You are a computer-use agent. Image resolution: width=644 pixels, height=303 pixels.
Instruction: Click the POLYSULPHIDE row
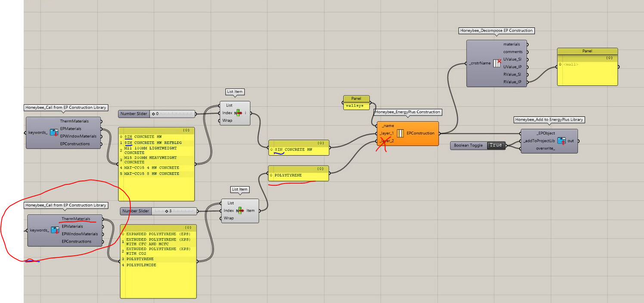pos(158,265)
